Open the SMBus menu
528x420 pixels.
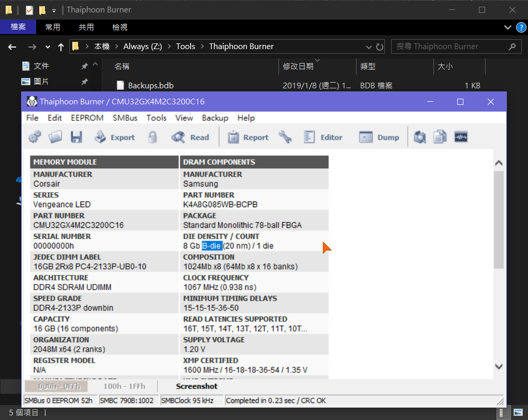tap(125, 118)
